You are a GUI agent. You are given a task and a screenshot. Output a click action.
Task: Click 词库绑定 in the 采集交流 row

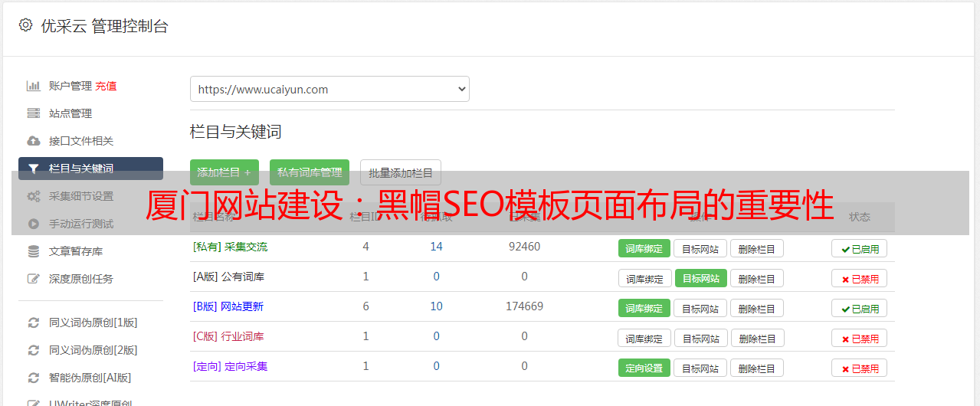tap(644, 248)
